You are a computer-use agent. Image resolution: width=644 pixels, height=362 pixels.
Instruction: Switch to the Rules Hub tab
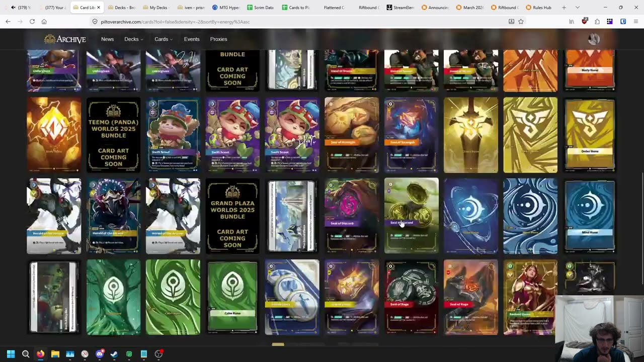[x=538, y=8]
